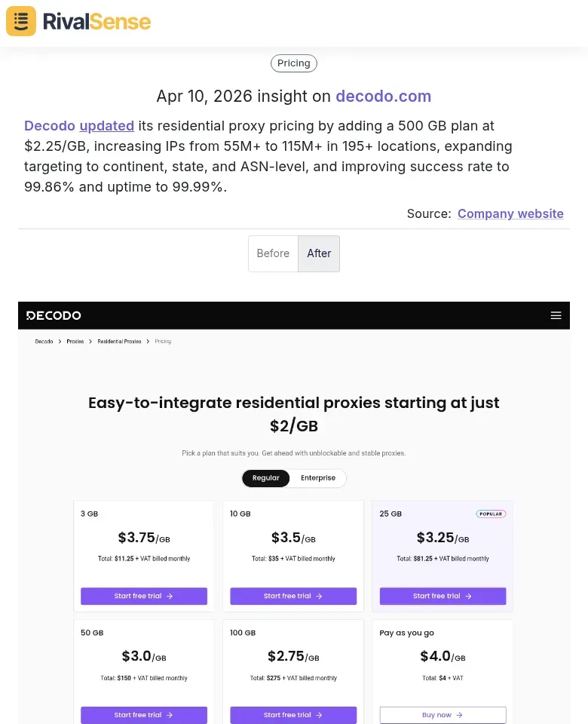Start free trial for the 3 GB plan

click(x=143, y=596)
